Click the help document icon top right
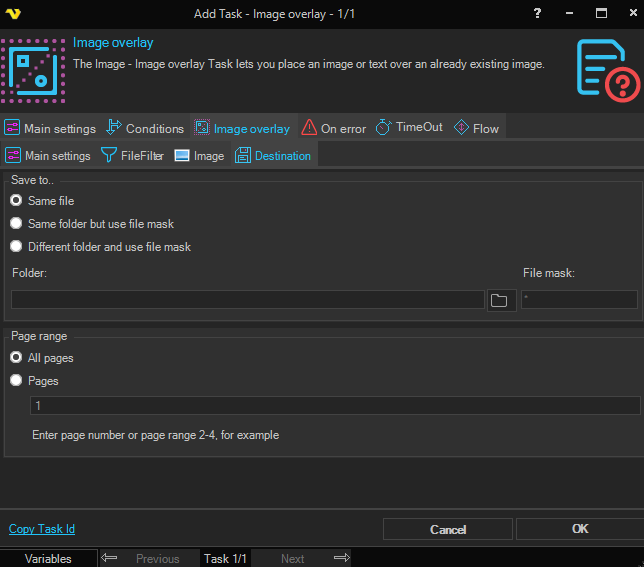The width and height of the screenshot is (644, 567). (607, 69)
